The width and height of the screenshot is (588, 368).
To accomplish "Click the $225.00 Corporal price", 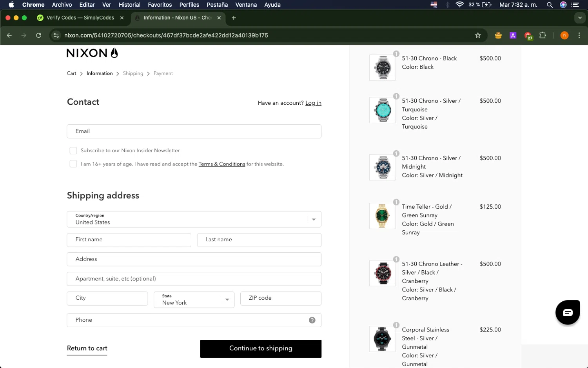I will coord(490,330).
